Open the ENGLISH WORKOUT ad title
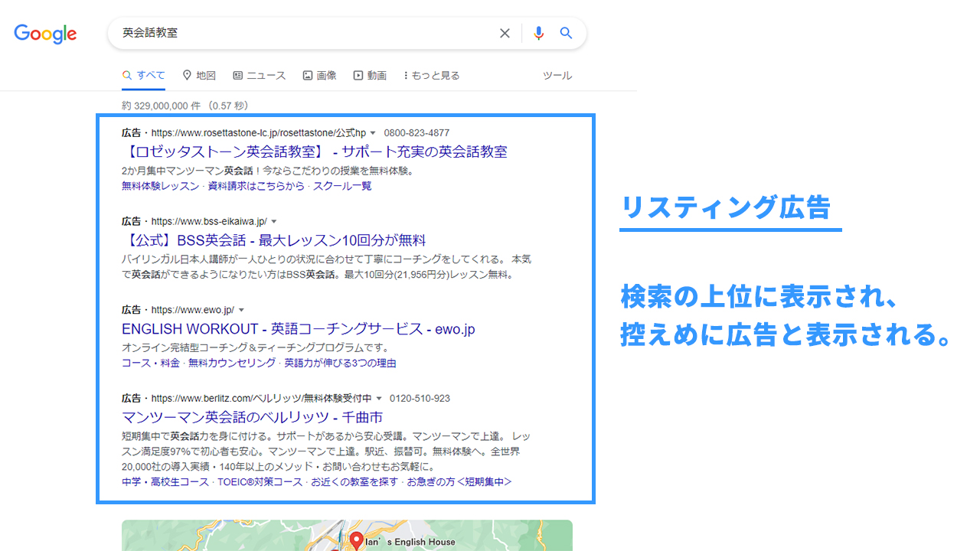980x551 pixels. coord(299,329)
